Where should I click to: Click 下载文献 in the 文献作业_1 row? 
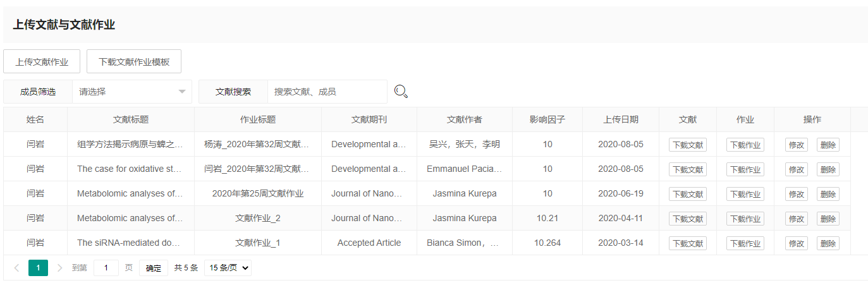click(688, 243)
